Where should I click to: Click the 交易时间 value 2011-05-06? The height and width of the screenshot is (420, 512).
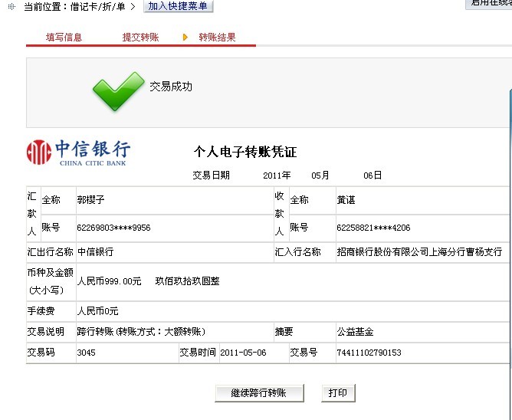243,353
